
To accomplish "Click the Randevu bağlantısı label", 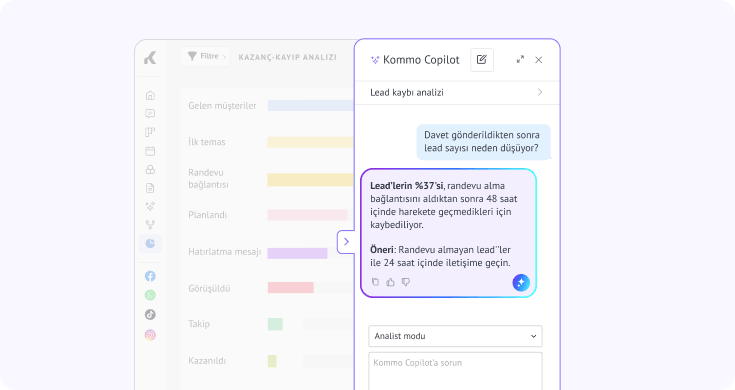I will 209,179.
